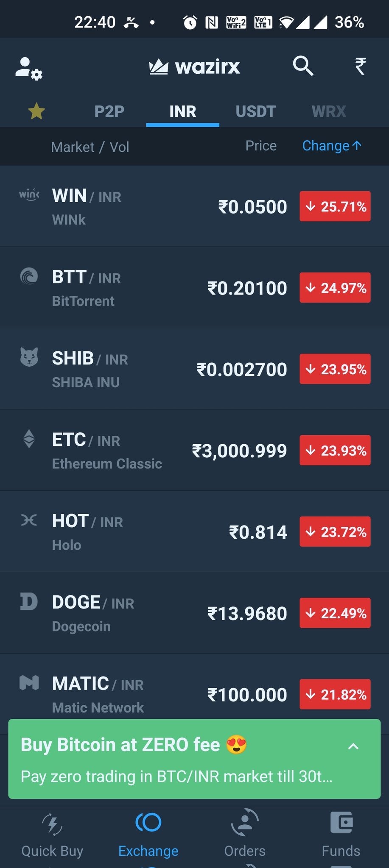The image size is (389, 868).
Task: Go to Orders in bottom navigation
Action: coord(245,834)
